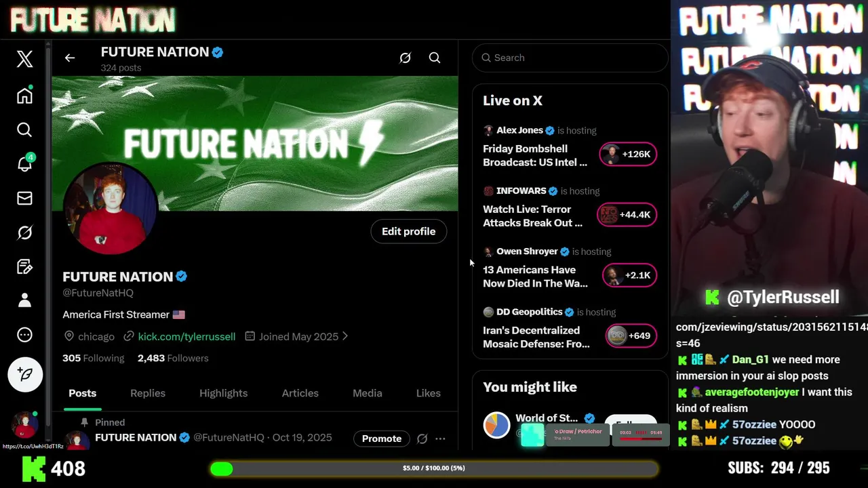
Task: Click chat user averagefootenjoyer
Action: point(752,392)
